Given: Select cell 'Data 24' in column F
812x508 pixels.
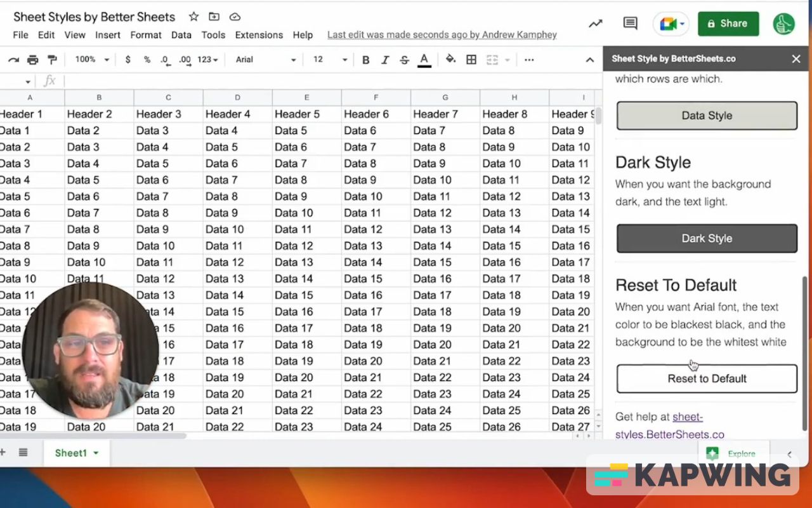Looking at the screenshot, I should pos(376,427).
